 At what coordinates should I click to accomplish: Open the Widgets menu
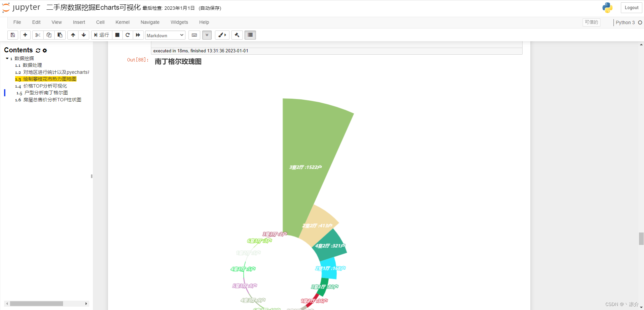179,22
